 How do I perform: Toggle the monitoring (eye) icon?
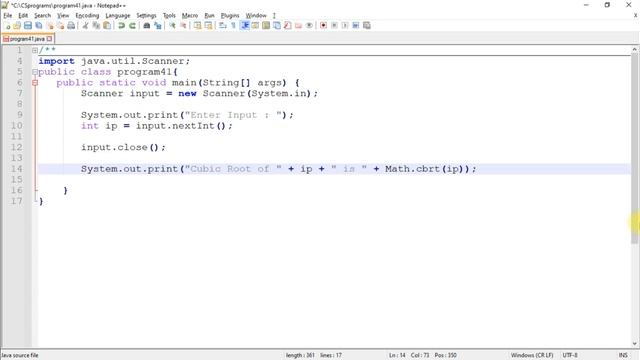click(x=309, y=26)
